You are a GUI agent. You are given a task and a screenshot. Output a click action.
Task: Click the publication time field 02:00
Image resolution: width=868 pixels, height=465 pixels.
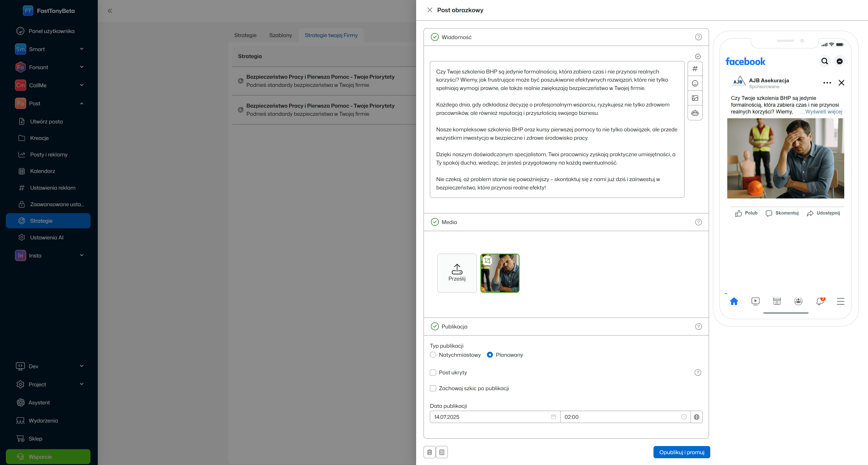[625, 417]
